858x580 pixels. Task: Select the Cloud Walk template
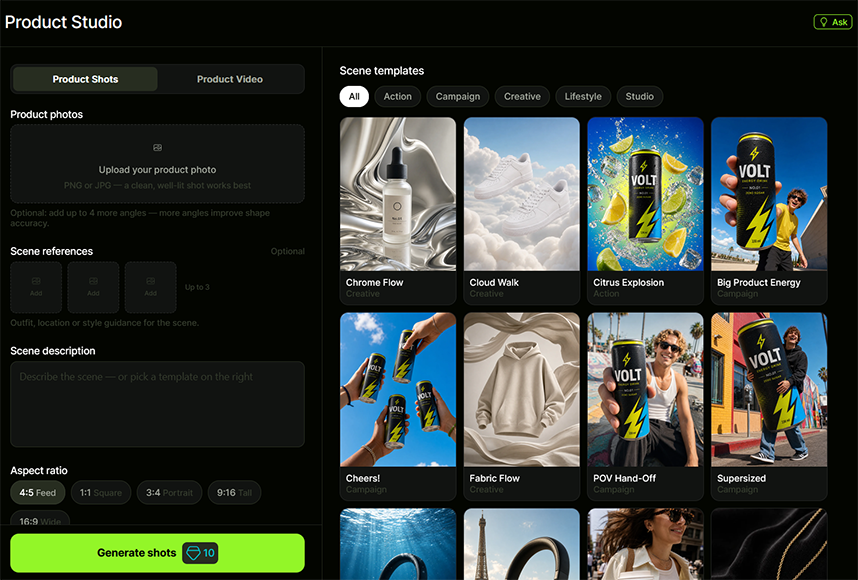coord(521,211)
